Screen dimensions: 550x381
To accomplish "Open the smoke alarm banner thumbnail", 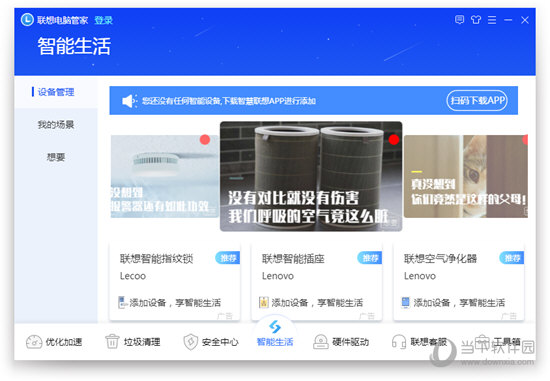I will point(165,176).
